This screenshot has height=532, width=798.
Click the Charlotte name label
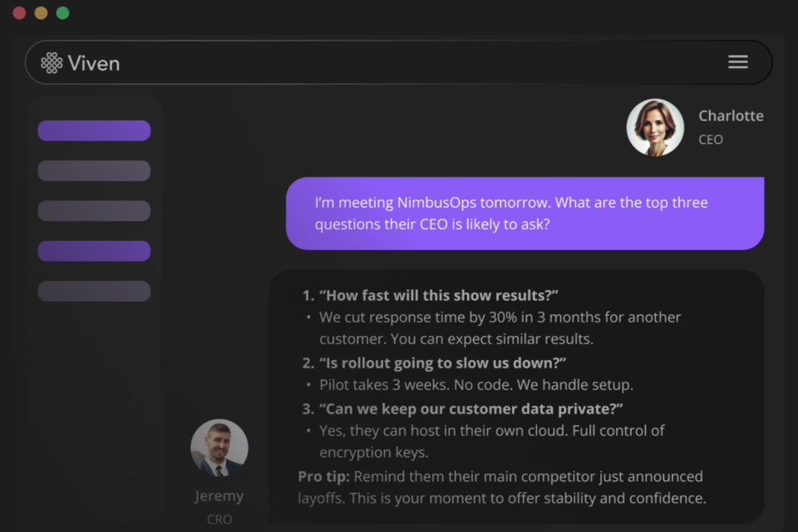[731, 116]
